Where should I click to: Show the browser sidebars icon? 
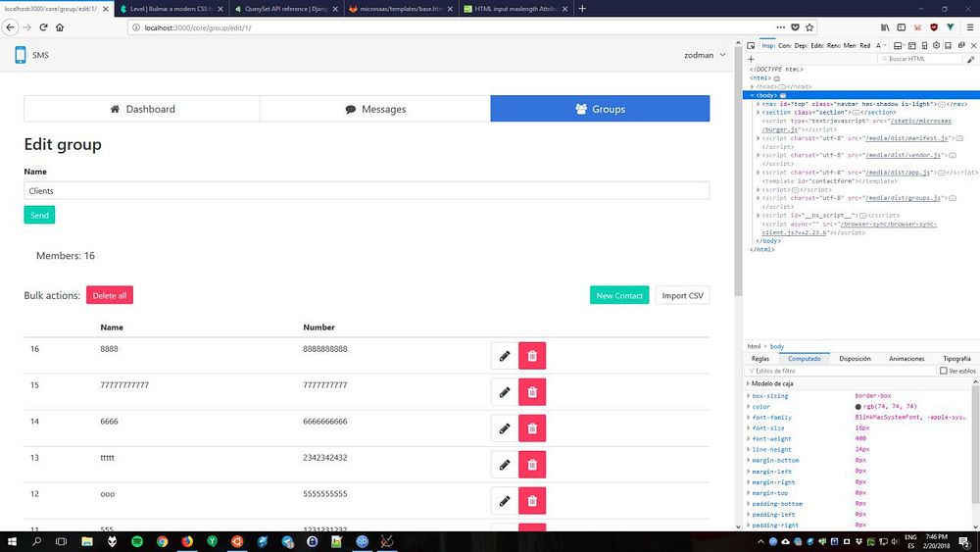902,27
